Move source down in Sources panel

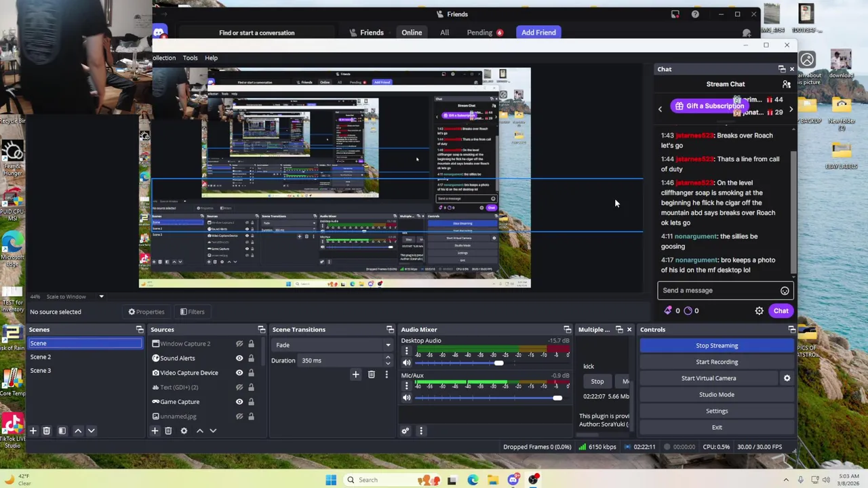(213, 430)
